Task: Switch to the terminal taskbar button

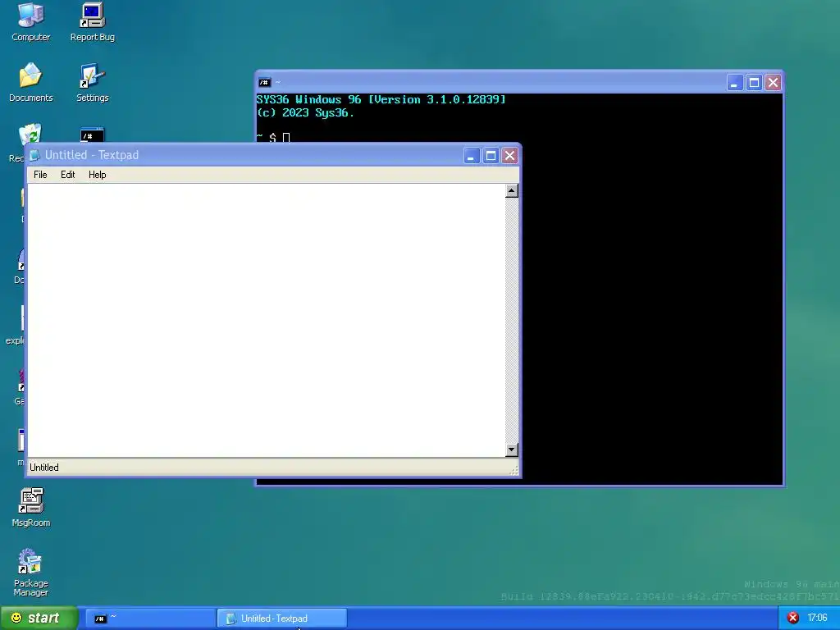Action: click(151, 619)
